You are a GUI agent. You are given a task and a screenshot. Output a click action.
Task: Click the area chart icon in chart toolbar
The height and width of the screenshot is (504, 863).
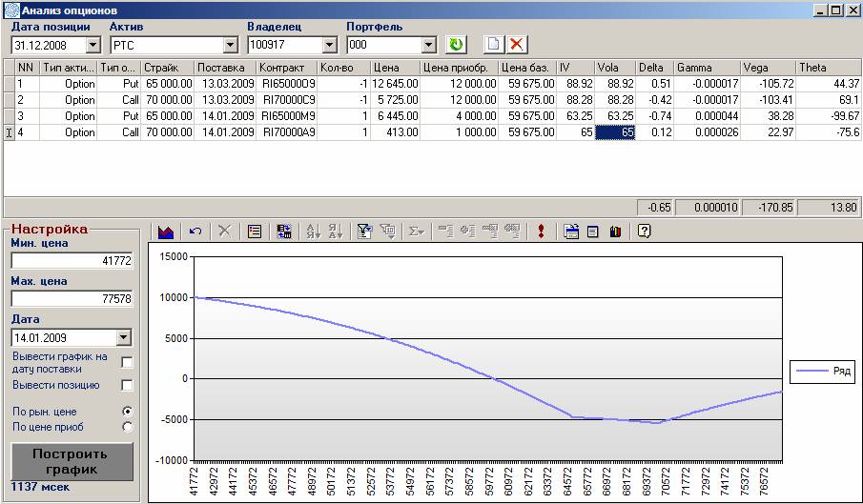click(166, 232)
